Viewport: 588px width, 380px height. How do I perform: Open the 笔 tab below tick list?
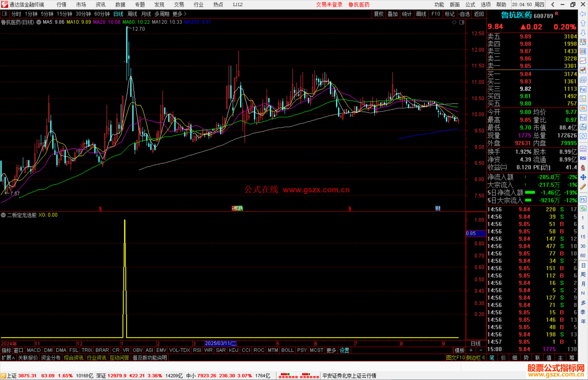pos(492,358)
